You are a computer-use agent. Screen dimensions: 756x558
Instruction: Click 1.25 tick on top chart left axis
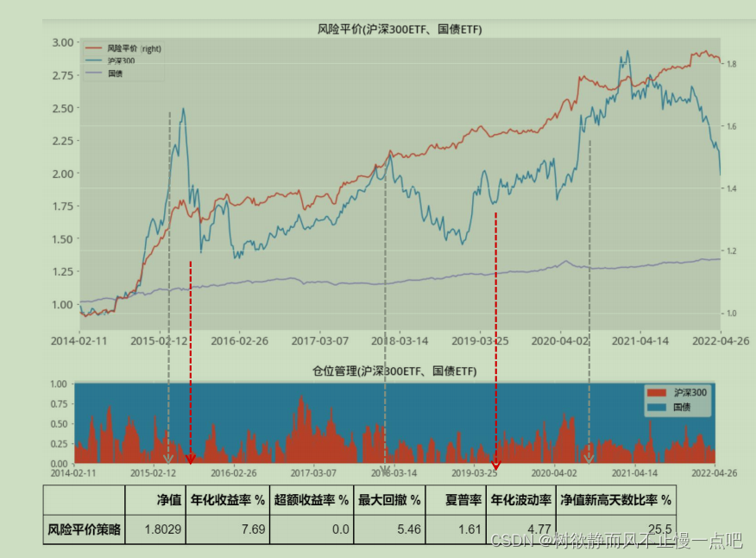coord(63,271)
